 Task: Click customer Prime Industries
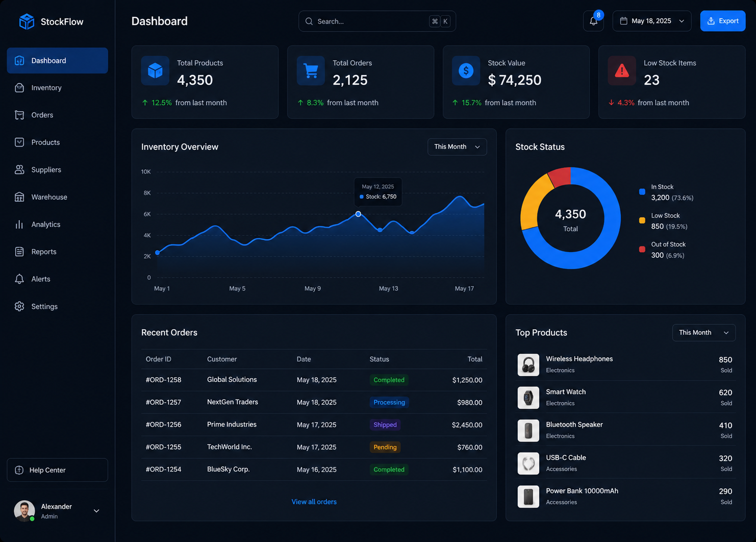(x=232, y=425)
